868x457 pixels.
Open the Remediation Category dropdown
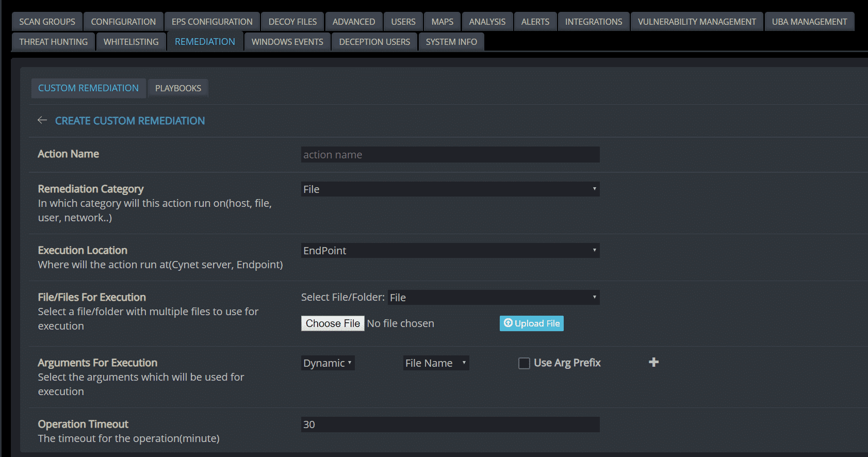click(450, 189)
